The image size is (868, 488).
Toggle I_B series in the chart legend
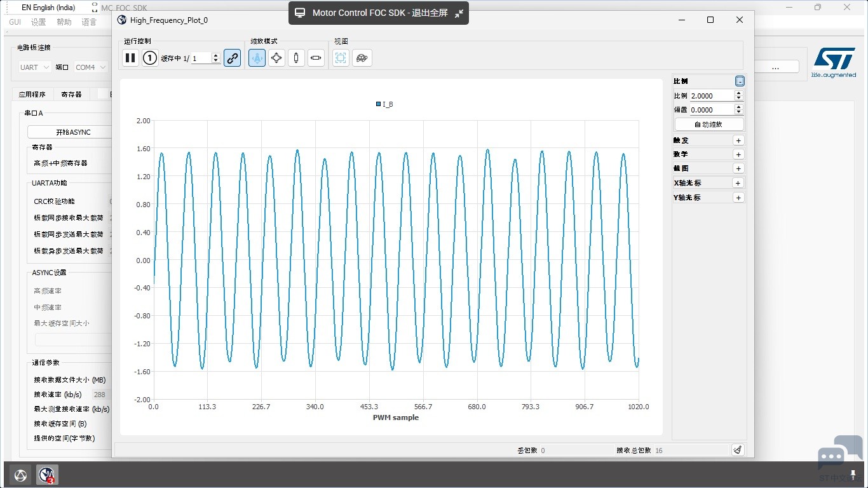click(384, 104)
